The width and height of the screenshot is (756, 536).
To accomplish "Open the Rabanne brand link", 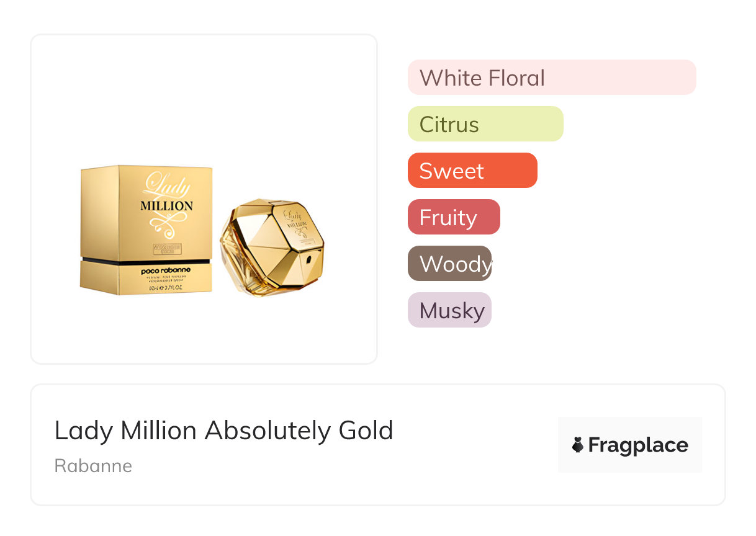I will click(93, 466).
